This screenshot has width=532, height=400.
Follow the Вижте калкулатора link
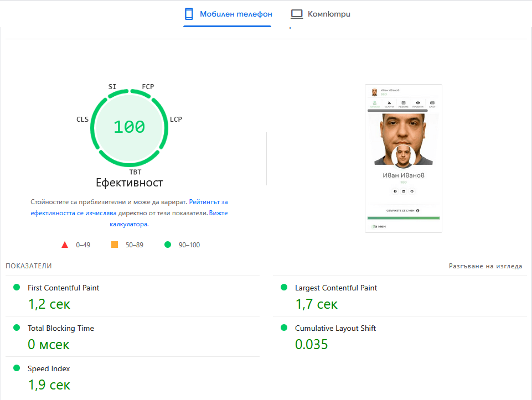pos(218,213)
